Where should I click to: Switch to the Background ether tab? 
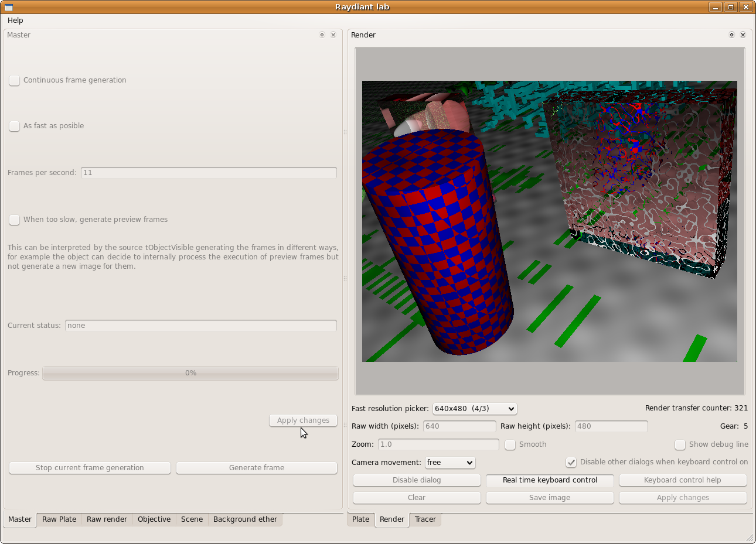(x=245, y=519)
